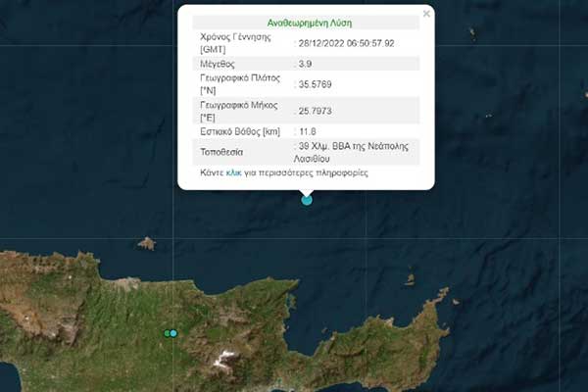Click the cyan epicenter marker below the popup
This screenshot has width=588, height=392.
pos(307,200)
